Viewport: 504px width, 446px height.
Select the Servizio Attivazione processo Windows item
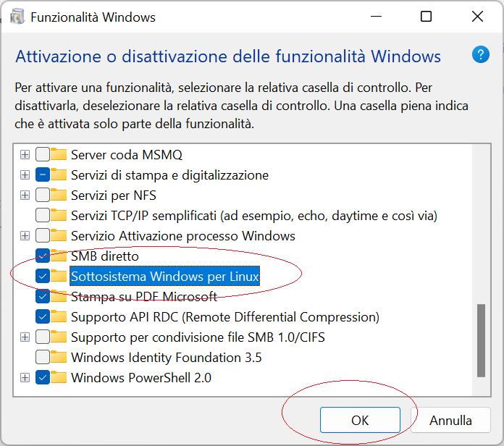pos(183,236)
